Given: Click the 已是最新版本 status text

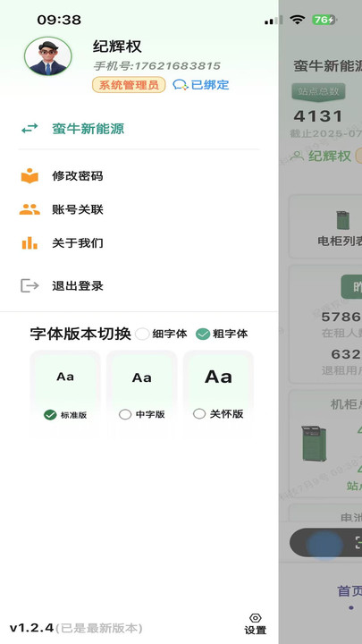Looking at the screenshot, I should (x=99, y=628).
